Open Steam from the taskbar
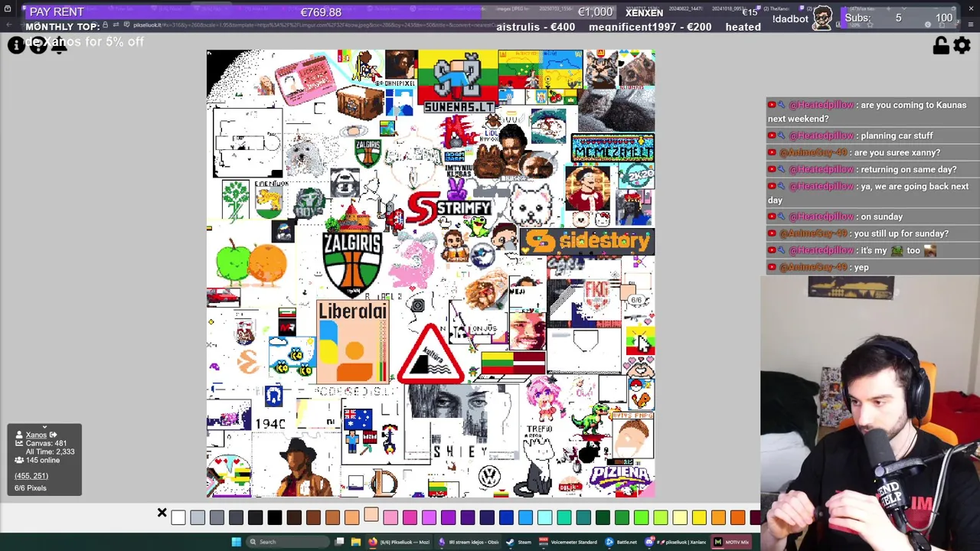This screenshot has height=551, width=980. click(519, 542)
